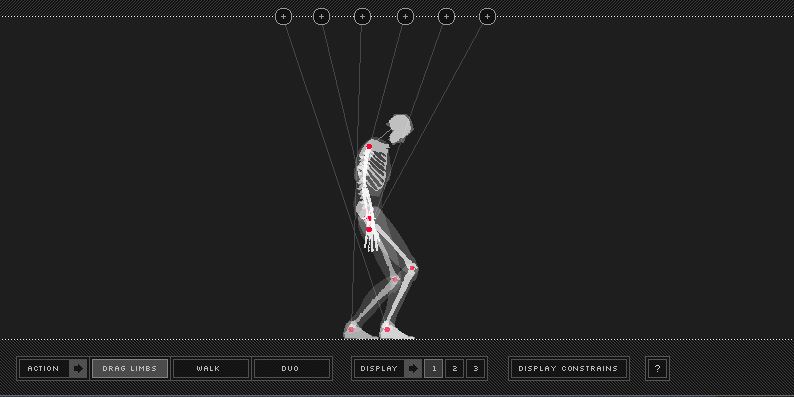The image size is (794, 397).
Task: Click the red joint on the front foot
Action: click(x=387, y=330)
